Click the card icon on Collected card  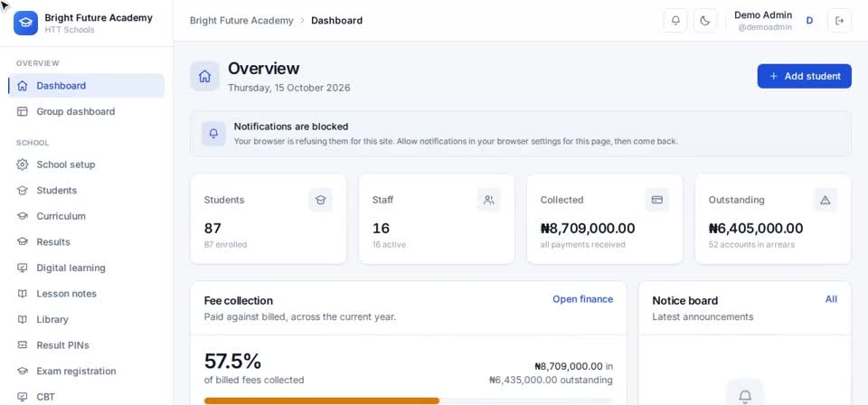pos(657,200)
